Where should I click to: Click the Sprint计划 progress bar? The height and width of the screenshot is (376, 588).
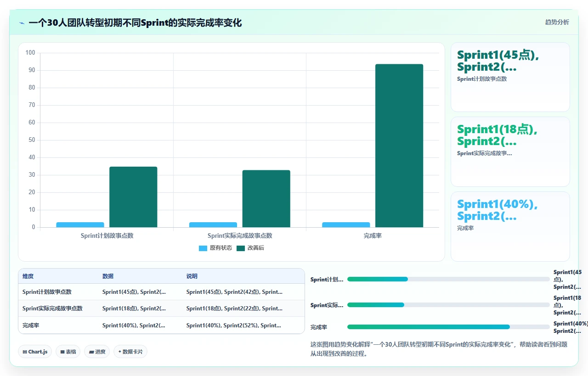tap(448, 279)
